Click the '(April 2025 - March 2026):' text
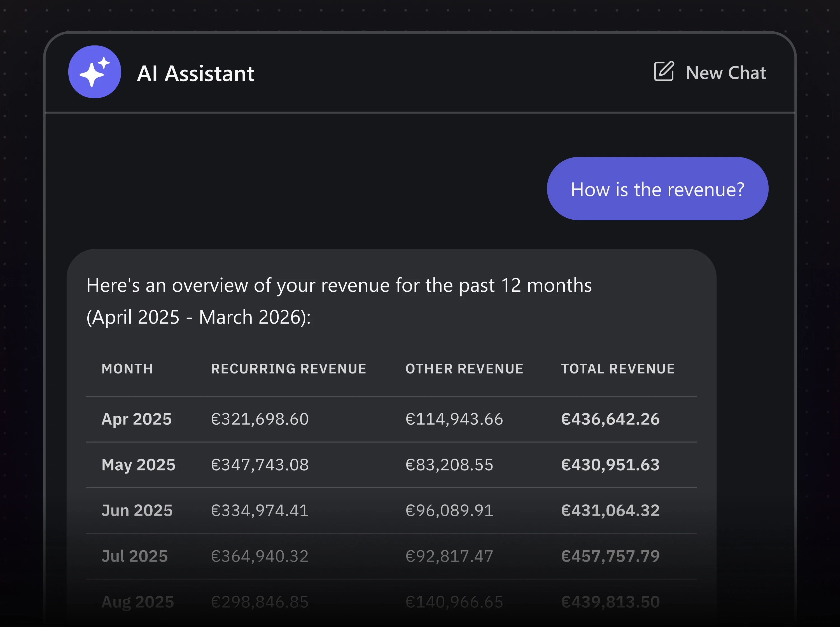This screenshot has height=627, width=840. 198,317
